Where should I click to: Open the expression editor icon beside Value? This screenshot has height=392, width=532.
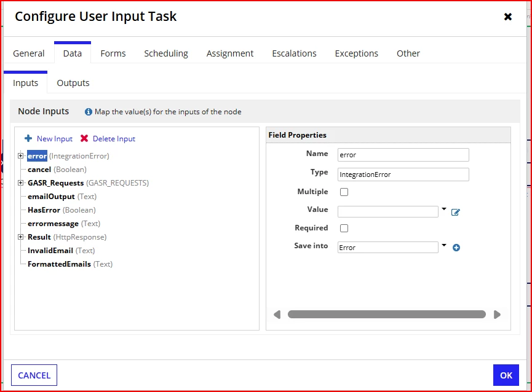[x=455, y=212]
